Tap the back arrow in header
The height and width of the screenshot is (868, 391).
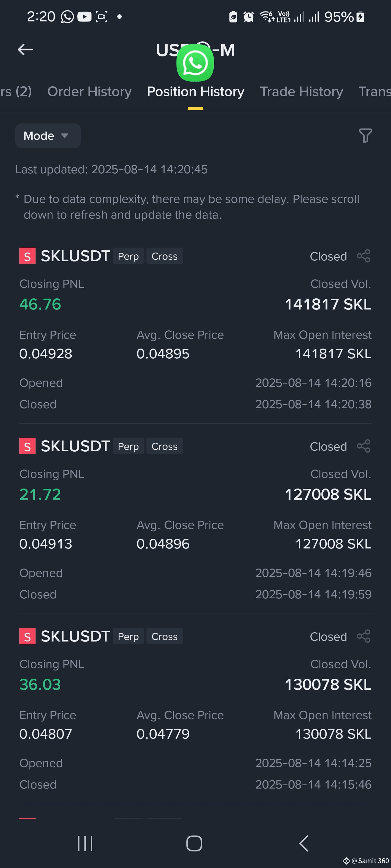[25, 50]
